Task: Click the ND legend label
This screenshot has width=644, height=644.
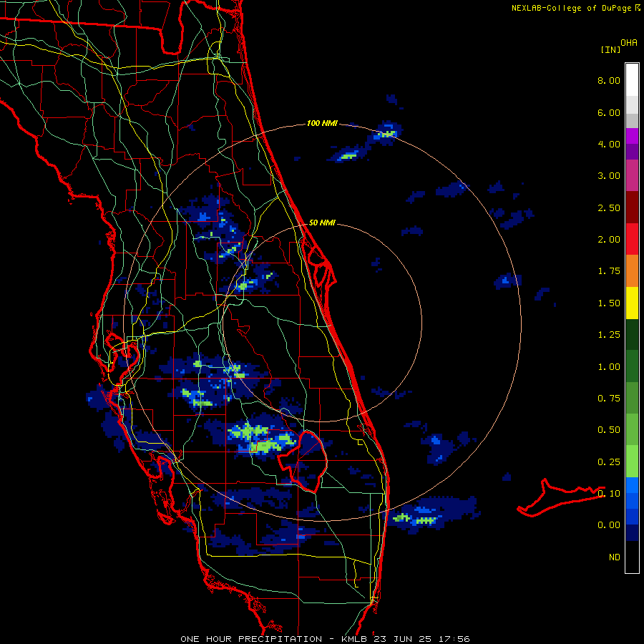Action: coord(615,557)
